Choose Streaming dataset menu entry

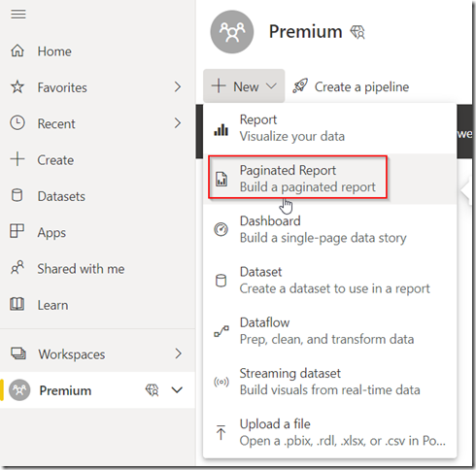click(329, 382)
